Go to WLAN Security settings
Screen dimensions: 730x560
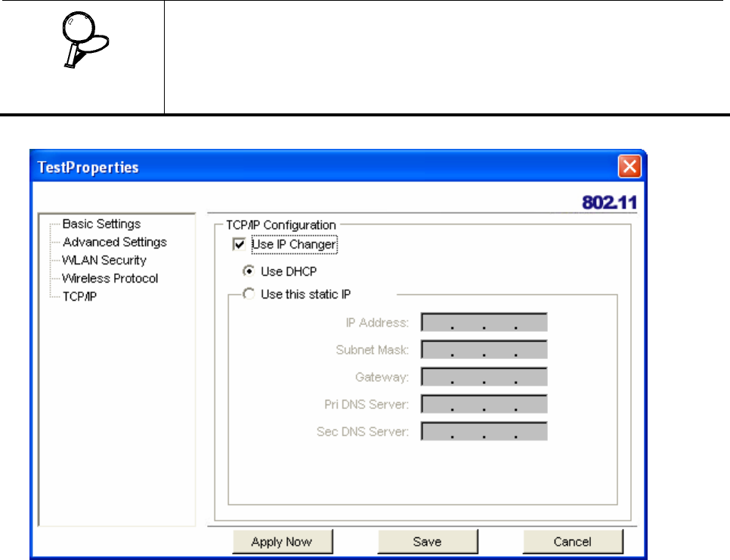point(104,260)
